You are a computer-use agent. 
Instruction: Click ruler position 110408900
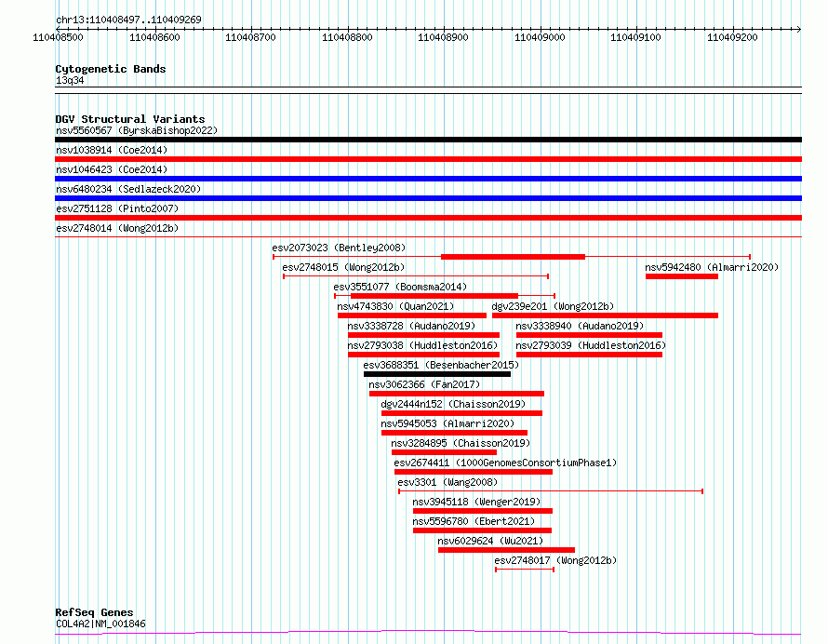click(443, 37)
